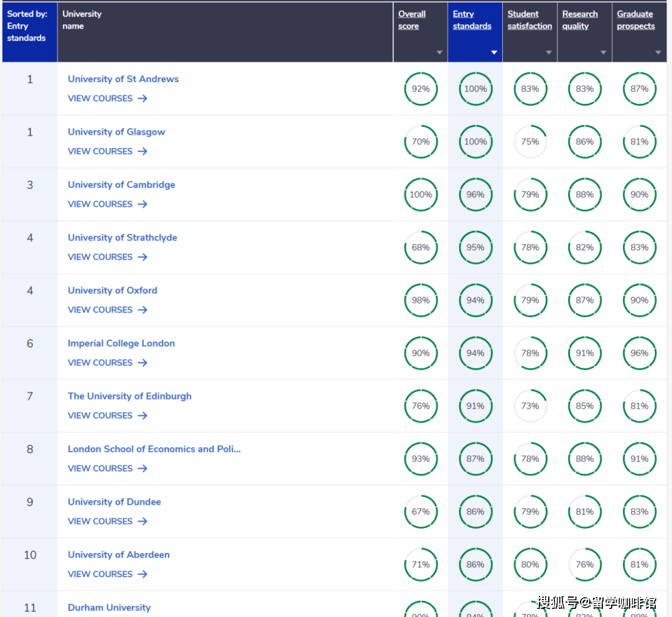Click Oxford's 98% overall score circle
This screenshot has width=672, height=617.
point(421,300)
